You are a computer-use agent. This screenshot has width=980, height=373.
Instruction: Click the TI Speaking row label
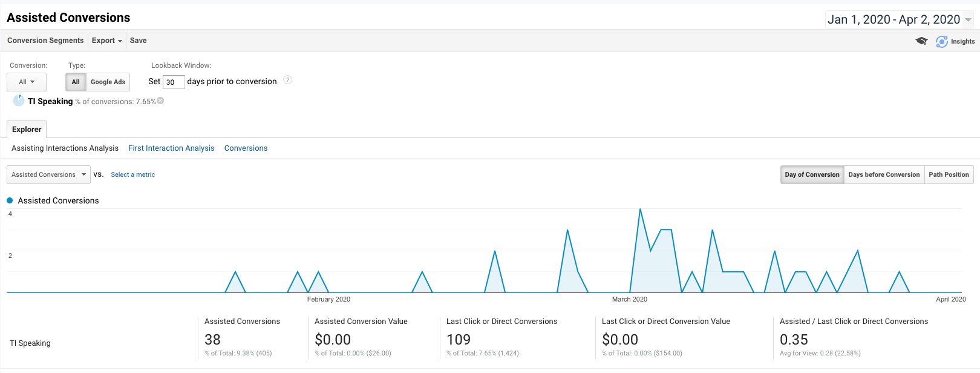30,343
